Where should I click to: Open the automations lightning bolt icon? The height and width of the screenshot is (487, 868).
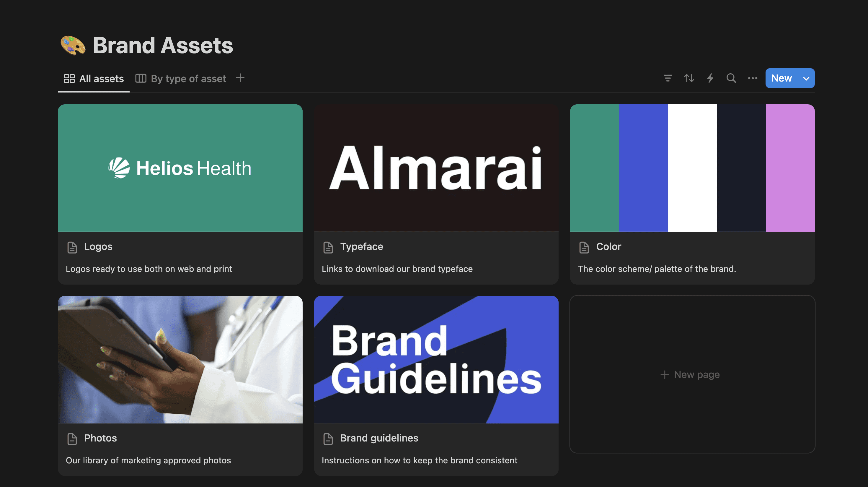pos(710,78)
